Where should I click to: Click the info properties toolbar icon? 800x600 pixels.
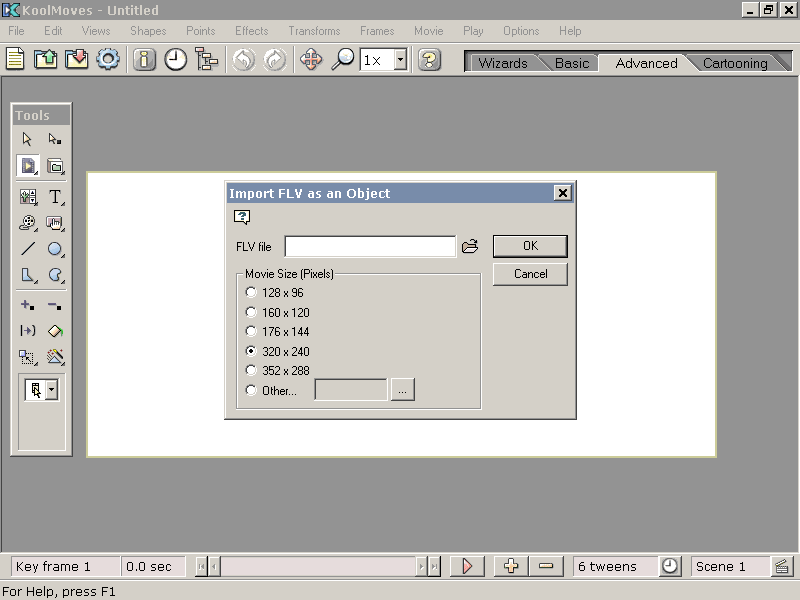[x=144, y=60]
